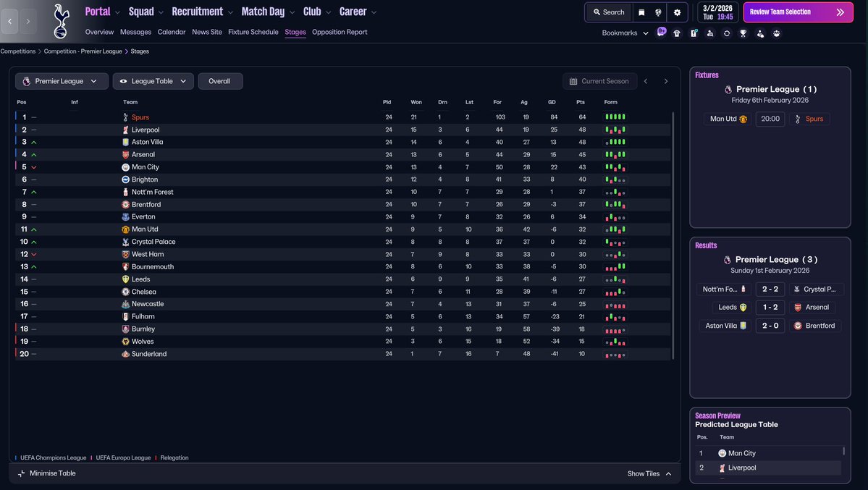
Task: Open the trophy competitions bookmark icon
Action: coord(743,33)
